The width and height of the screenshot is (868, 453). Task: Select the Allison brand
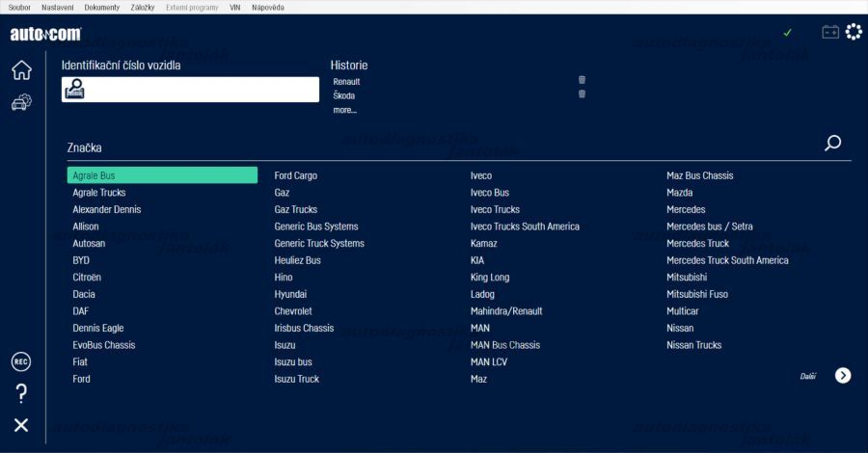86,226
